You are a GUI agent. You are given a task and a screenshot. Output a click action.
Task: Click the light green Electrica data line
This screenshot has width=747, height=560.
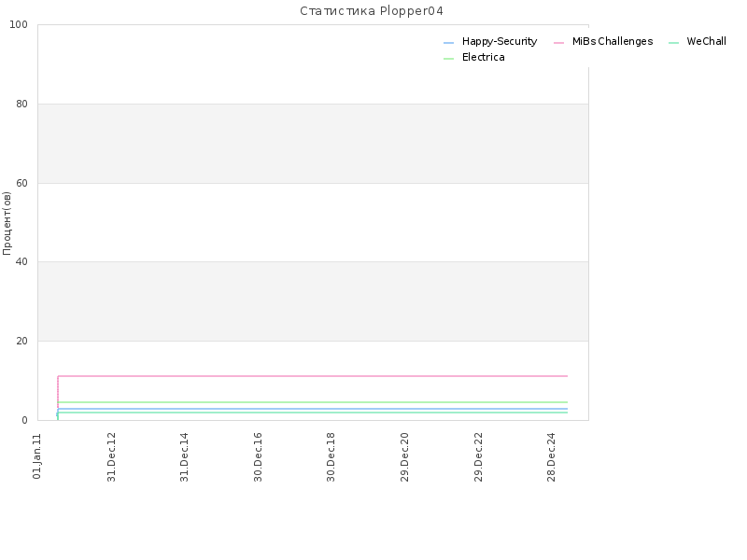click(x=313, y=402)
